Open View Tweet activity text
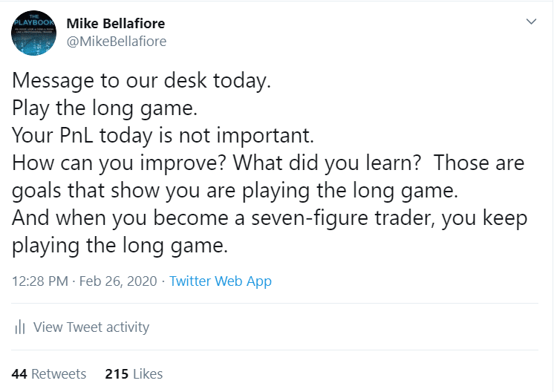This screenshot has width=557, height=392. (x=91, y=327)
